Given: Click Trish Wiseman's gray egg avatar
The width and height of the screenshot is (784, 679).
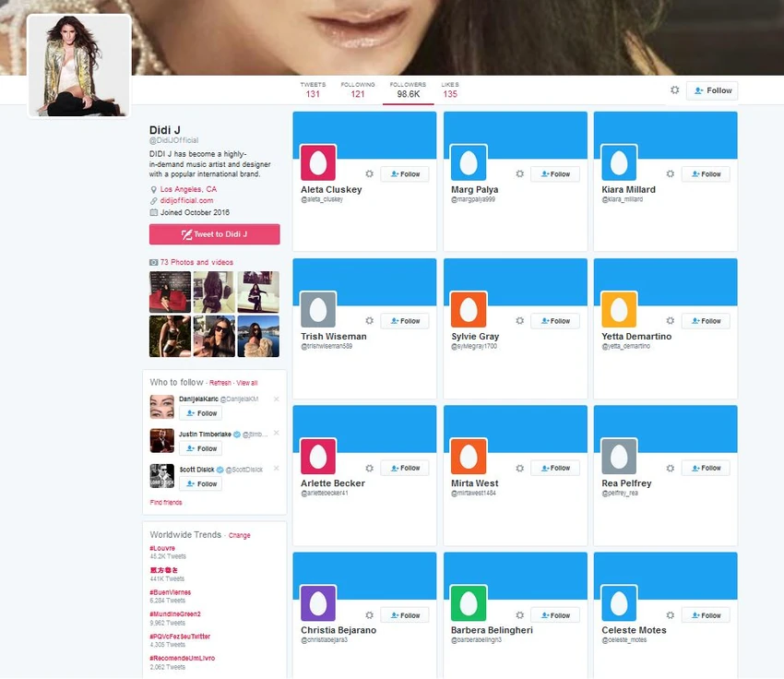Looking at the screenshot, I should pyautogui.click(x=318, y=309).
